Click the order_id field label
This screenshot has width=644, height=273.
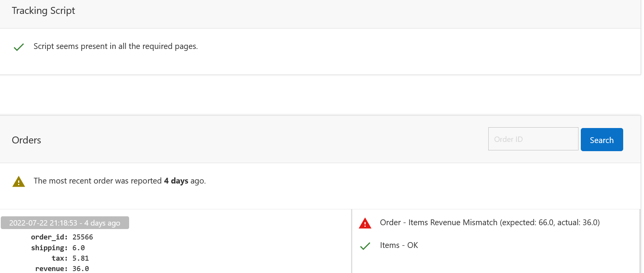click(49, 237)
